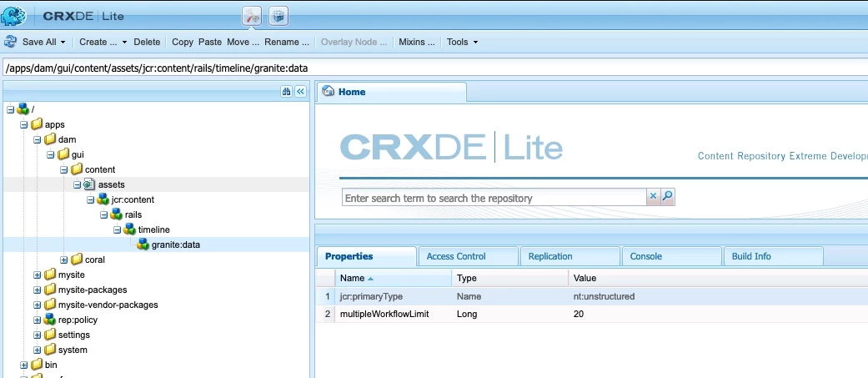Click the apps folder icon
Image resolution: width=868 pixels, height=378 pixels.
(x=37, y=124)
